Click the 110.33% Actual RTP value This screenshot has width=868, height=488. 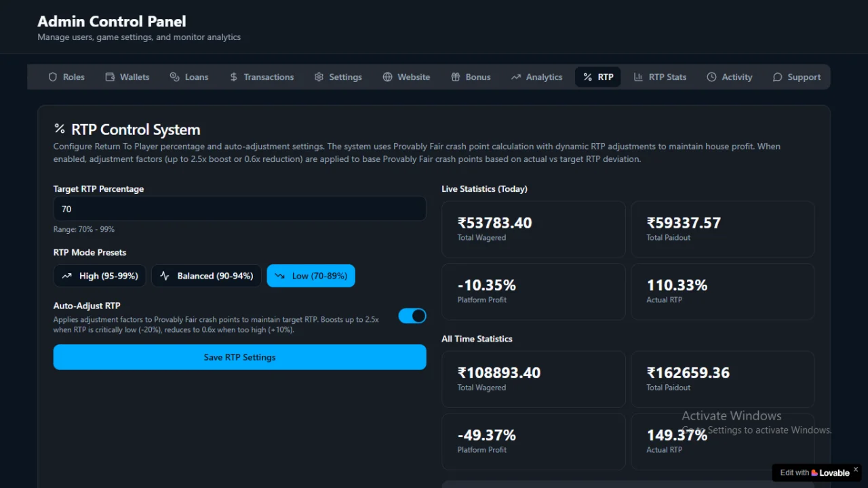click(x=677, y=285)
